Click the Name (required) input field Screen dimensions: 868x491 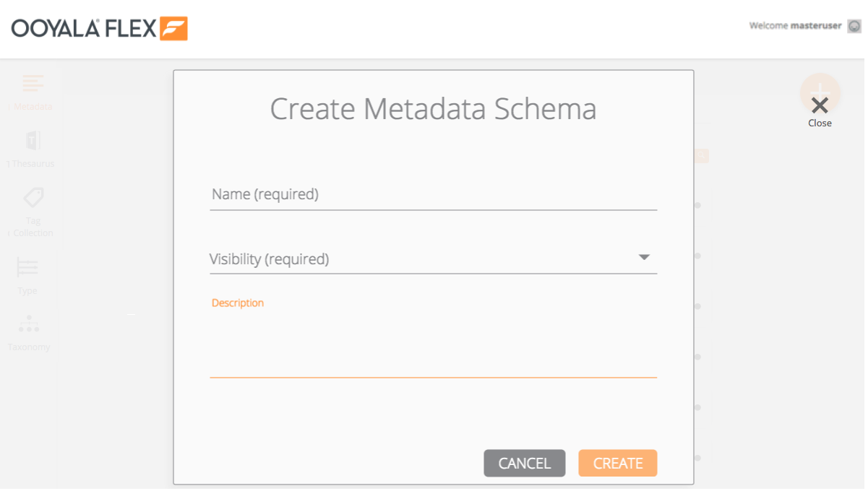tap(433, 195)
